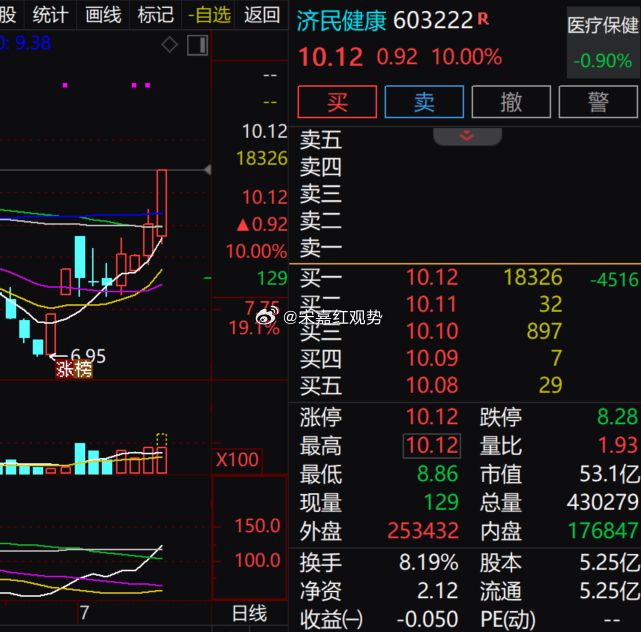Click the sector change -0.90%
Screen dimensions: 641x632
click(x=603, y=61)
